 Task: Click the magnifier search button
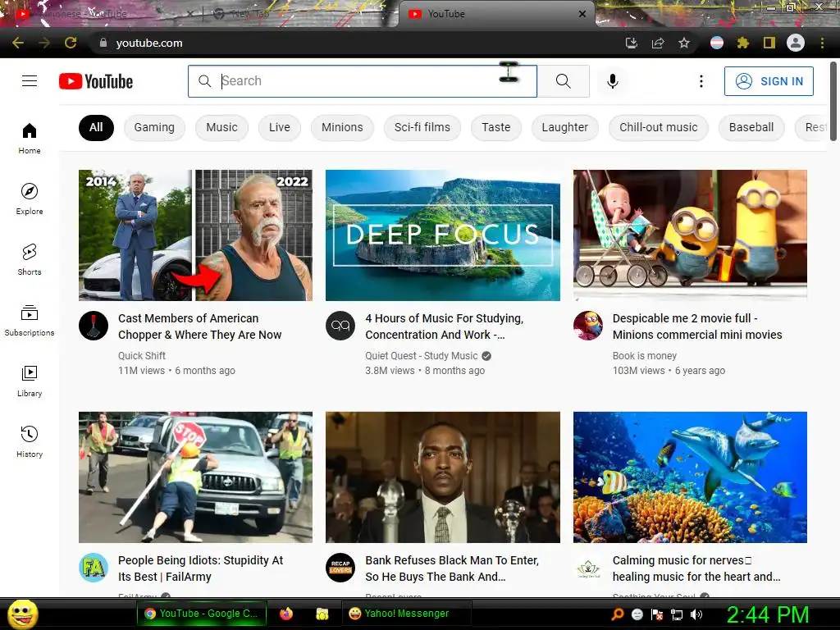(x=563, y=81)
